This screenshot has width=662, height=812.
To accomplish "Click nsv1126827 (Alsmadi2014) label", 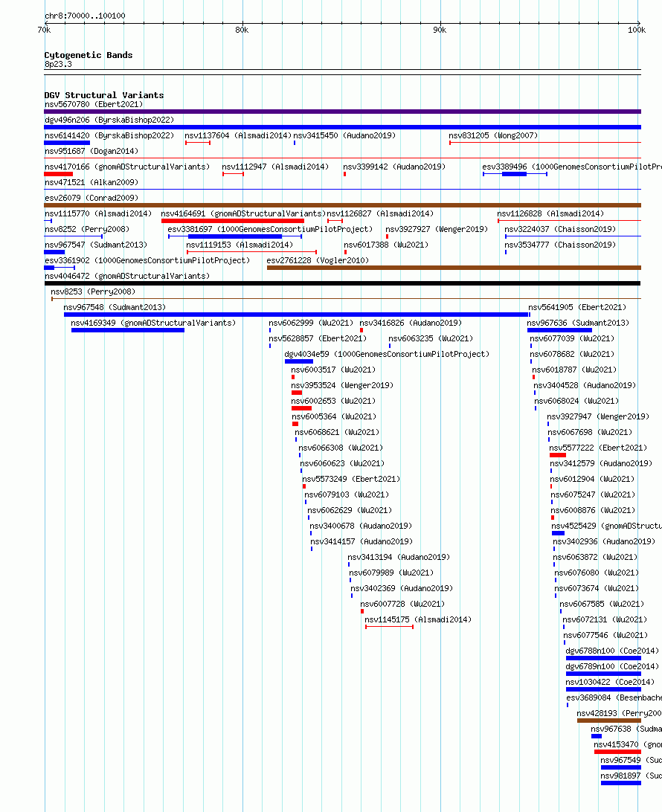I will (x=380, y=213).
